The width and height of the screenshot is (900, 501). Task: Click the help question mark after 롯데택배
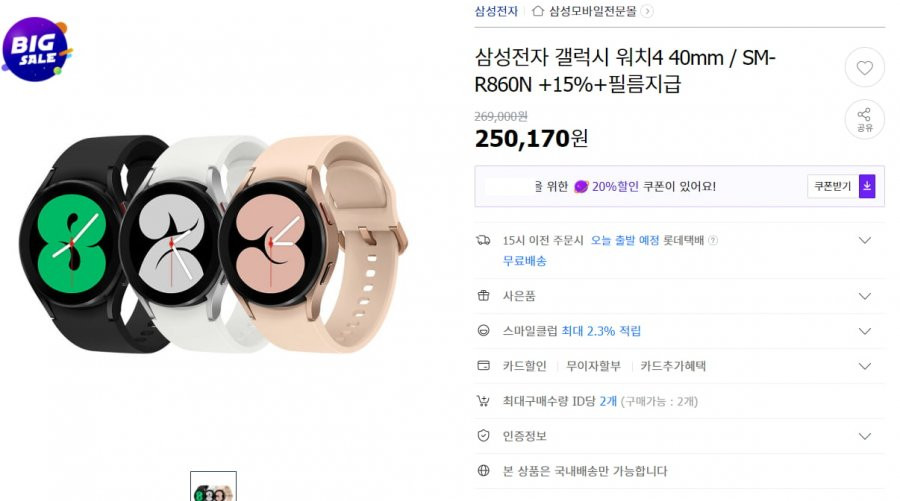tap(713, 240)
